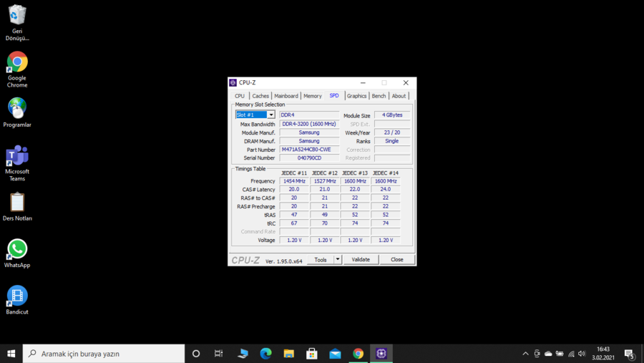The height and width of the screenshot is (363, 644).
Task: Click the tRC value 70
Action: [x=324, y=223]
